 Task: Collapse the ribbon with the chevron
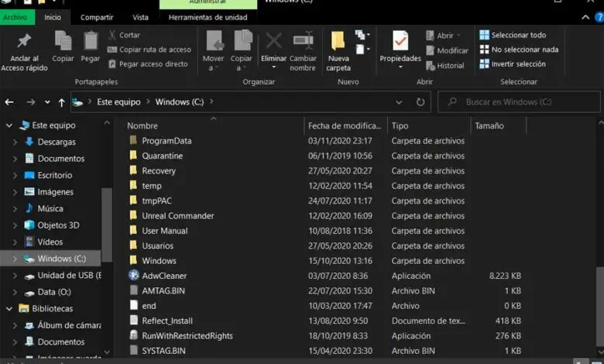(x=585, y=17)
